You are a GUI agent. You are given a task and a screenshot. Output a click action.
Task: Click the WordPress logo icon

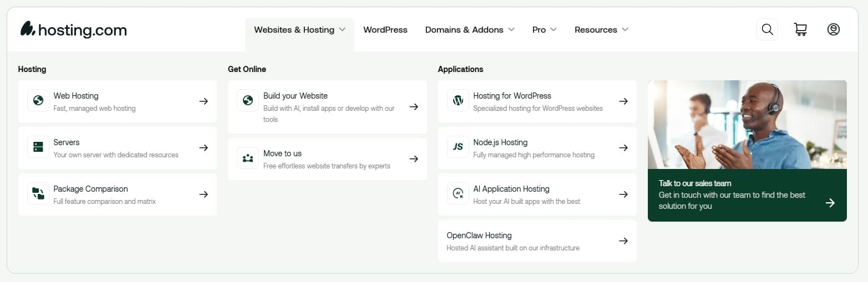tap(458, 101)
